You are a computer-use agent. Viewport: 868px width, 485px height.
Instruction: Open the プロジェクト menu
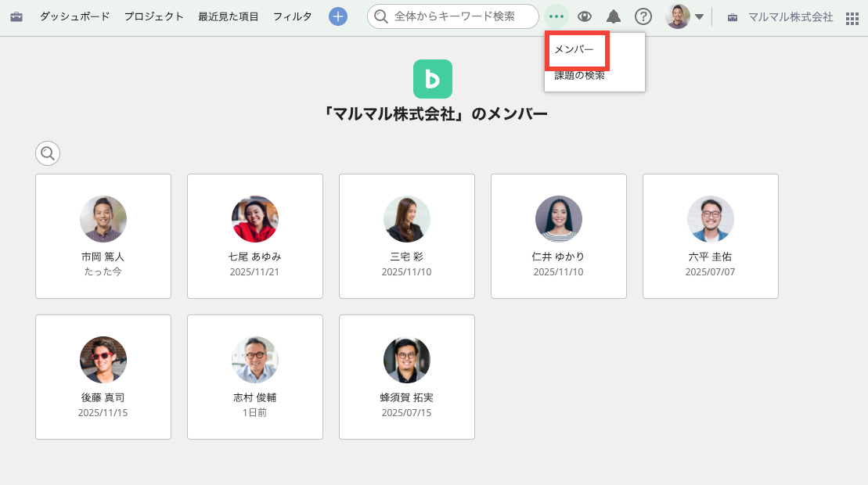(154, 16)
